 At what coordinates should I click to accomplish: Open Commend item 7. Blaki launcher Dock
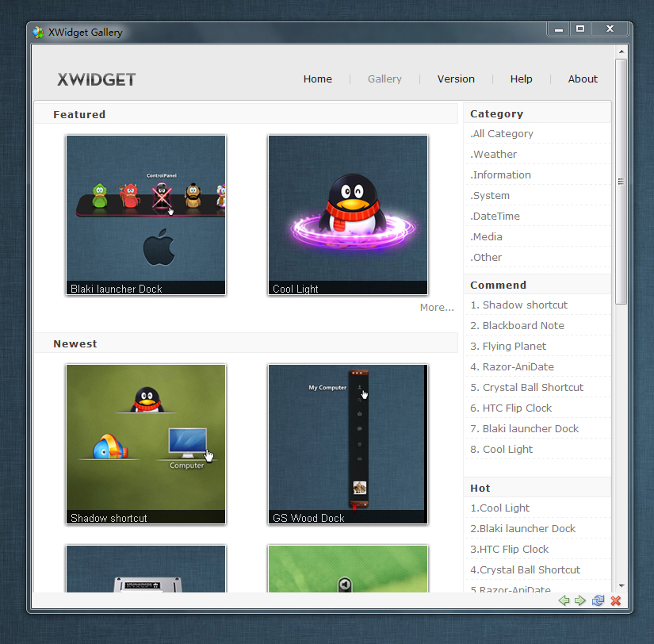(x=524, y=428)
